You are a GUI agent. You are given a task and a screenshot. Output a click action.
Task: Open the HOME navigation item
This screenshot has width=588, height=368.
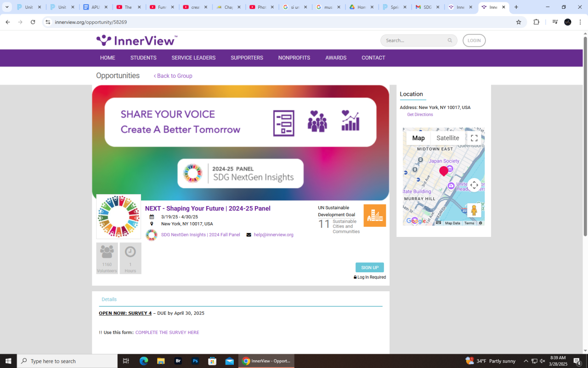pos(107,58)
